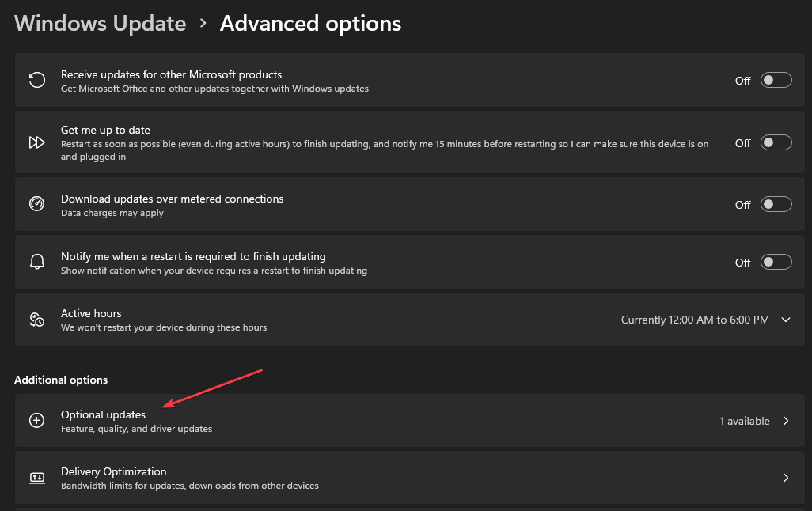Click the Active hours row label
812x511 pixels.
(91, 313)
